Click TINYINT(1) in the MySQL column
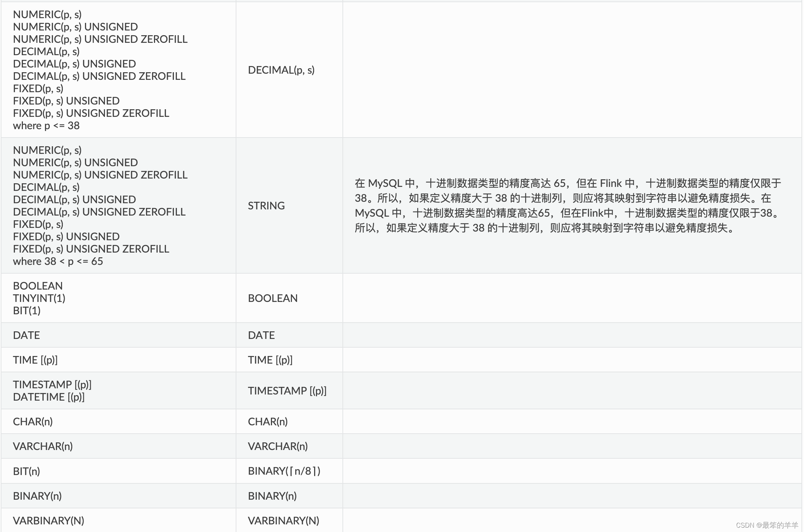Viewport: 804px width, 532px height. [39, 298]
